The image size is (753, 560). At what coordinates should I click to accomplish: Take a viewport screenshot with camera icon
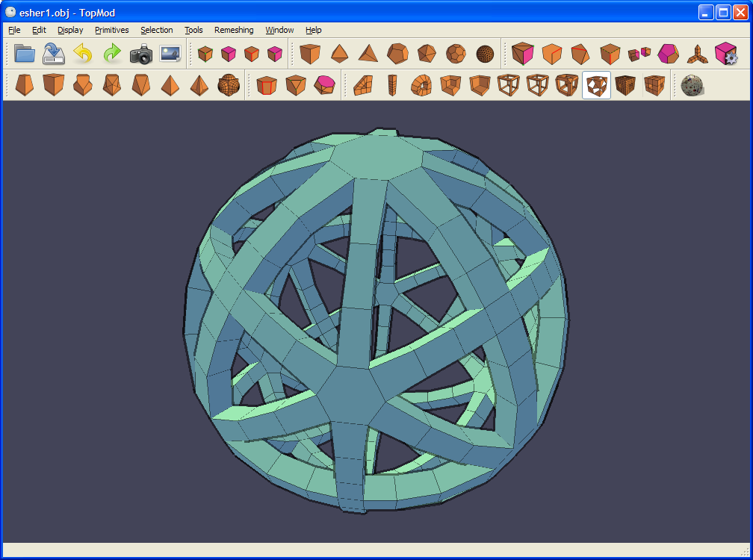(x=141, y=54)
